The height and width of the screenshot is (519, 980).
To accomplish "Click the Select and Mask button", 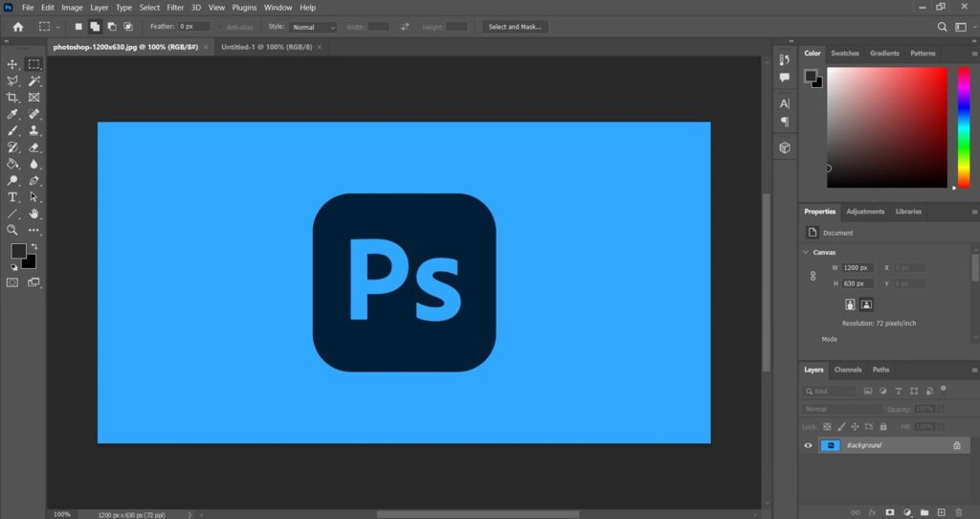I will pyautogui.click(x=515, y=27).
